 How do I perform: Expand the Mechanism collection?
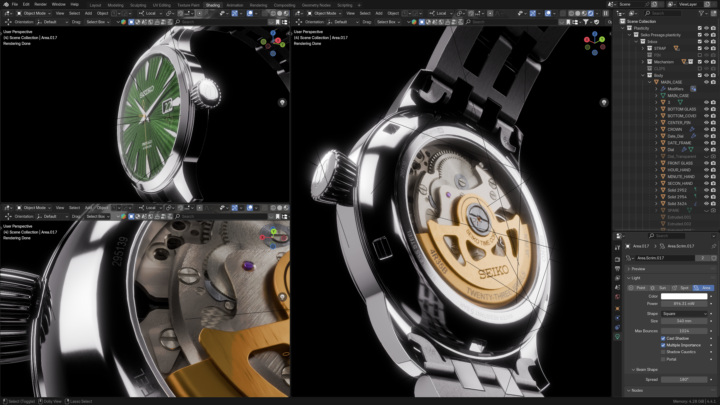coord(643,62)
